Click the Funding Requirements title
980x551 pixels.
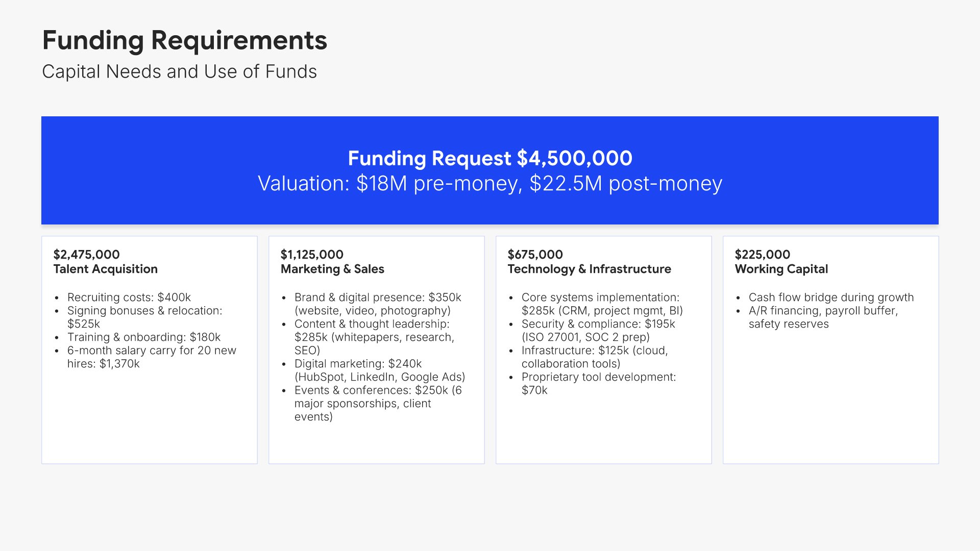(184, 40)
